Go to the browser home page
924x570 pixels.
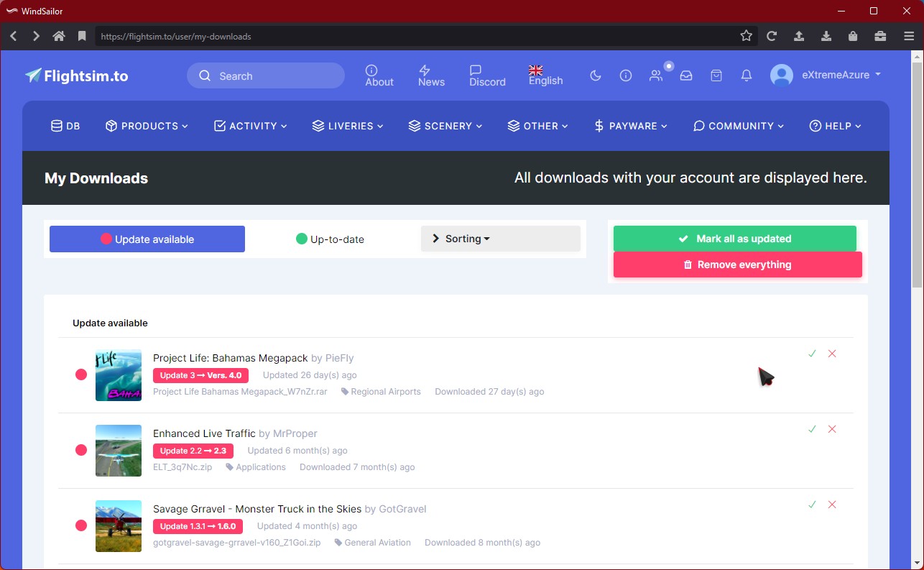pos(59,36)
